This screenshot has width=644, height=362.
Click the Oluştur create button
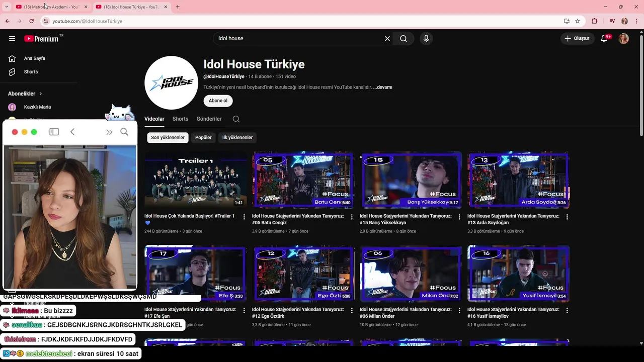578,39
